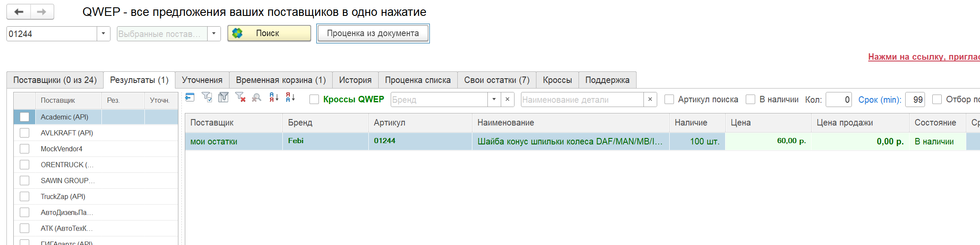Click the blue window-with-arrow toolbar icon
The width and height of the screenshot is (980, 245).
[190, 98]
